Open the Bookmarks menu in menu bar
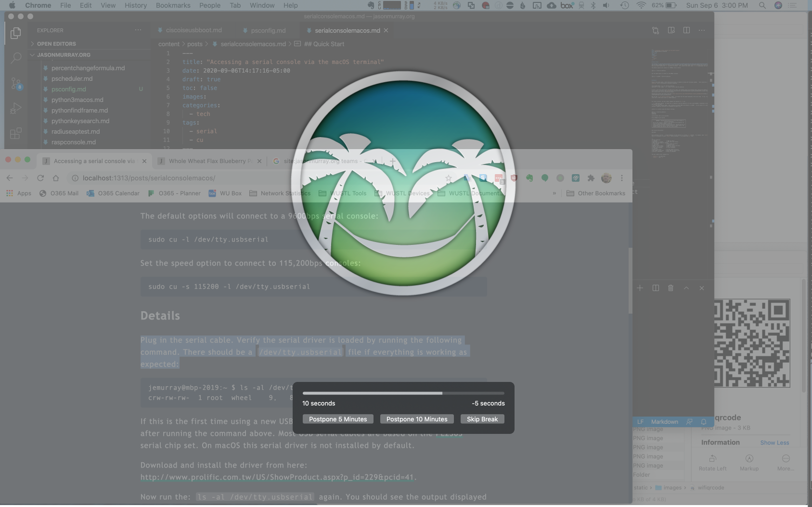The image size is (812, 507). pos(173,5)
